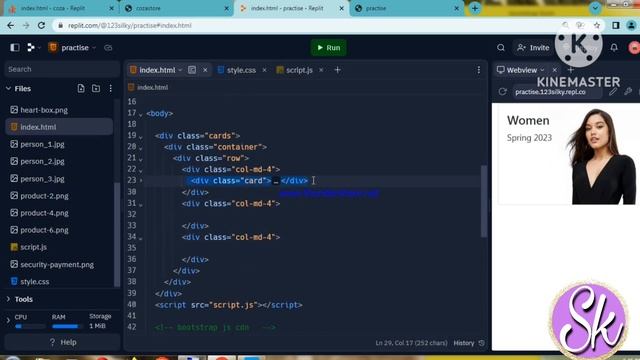Collapse the body tag on line 17
The image size is (640, 360).
coord(140,115)
